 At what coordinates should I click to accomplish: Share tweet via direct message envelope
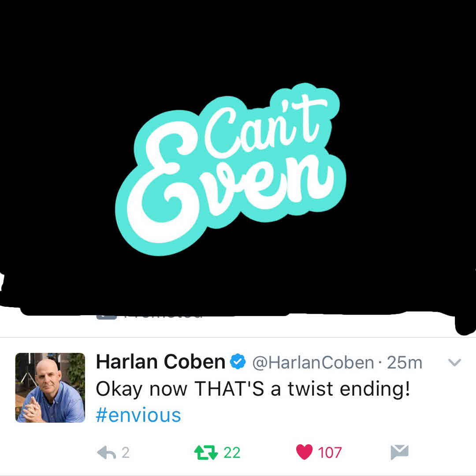(399, 452)
